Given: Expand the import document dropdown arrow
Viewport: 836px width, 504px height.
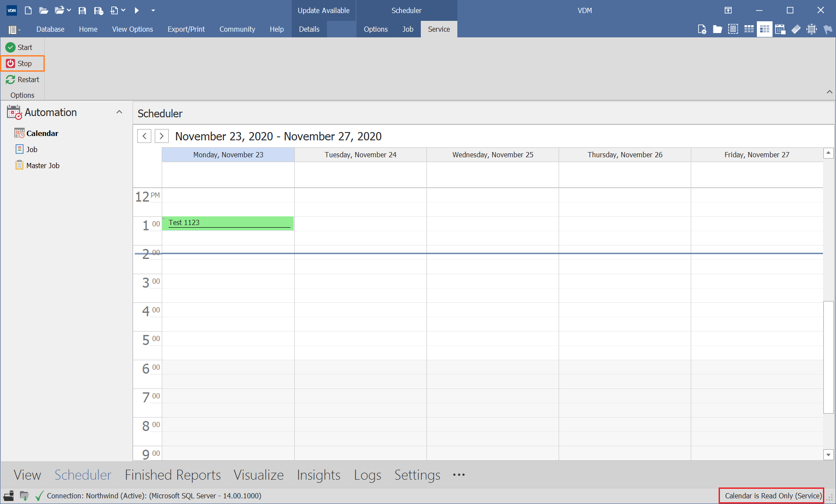Looking at the screenshot, I should pyautogui.click(x=123, y=10).
